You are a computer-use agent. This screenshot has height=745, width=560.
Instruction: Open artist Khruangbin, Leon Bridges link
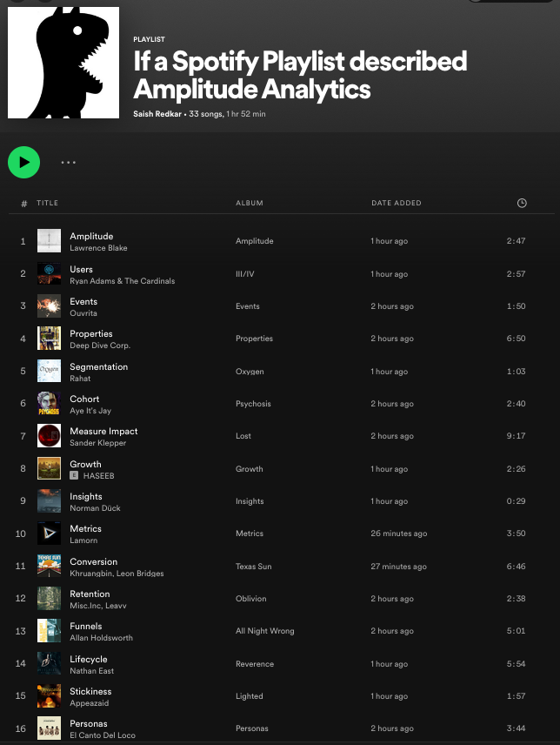tap(117, 574)
